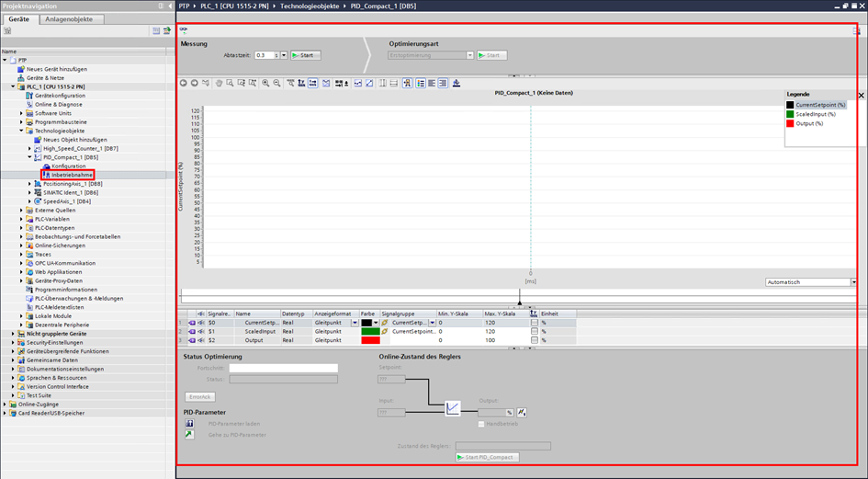Click the Gehe zu PID-Parameter arrow icon
The height and width of the screenshot is (479, 868).
[189, 434]
